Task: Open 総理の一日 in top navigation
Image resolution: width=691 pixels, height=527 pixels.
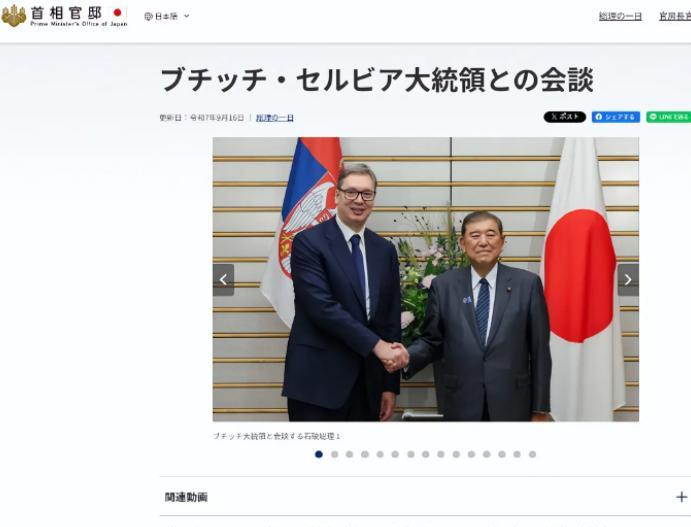Action: (620, 16)
